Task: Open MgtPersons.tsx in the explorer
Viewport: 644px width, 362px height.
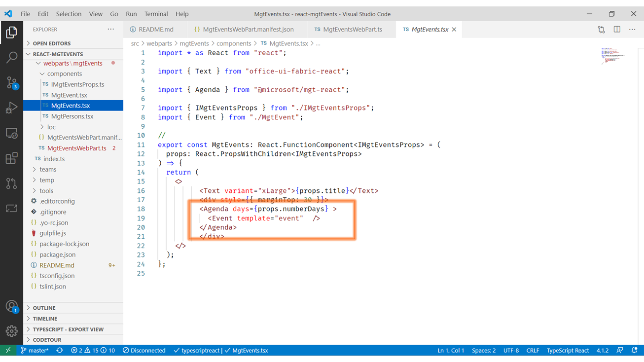Action: (x=72, y=116)
